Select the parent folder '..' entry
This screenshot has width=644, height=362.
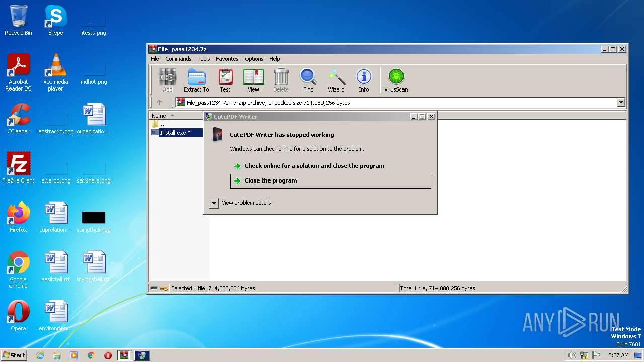coord(158,124)
